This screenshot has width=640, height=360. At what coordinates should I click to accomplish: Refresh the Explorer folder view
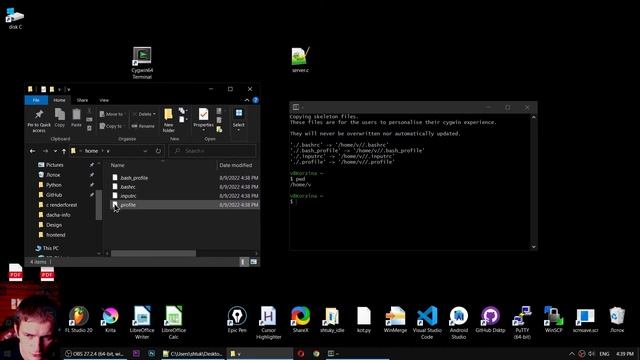[158, 151]
